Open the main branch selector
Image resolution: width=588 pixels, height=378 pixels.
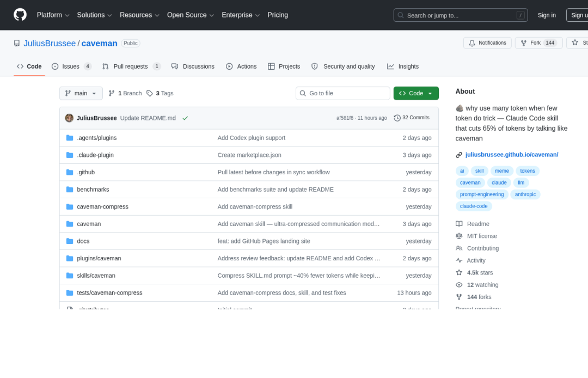81,93
